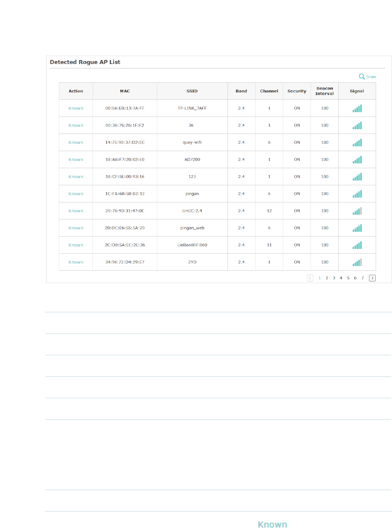Viewport: 392px width, 532px height.
Task: Click signal bars for AD7200 row
Action: (x=357, y=159)
